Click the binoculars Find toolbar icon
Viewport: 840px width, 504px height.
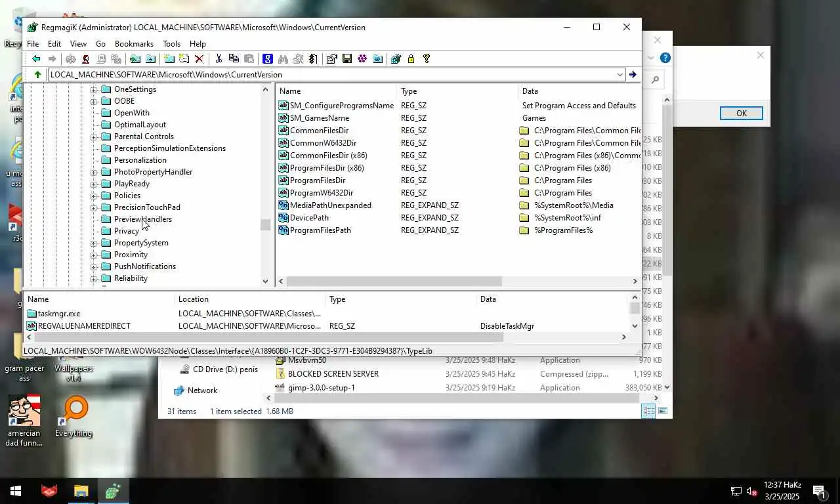tap(283, 59)
